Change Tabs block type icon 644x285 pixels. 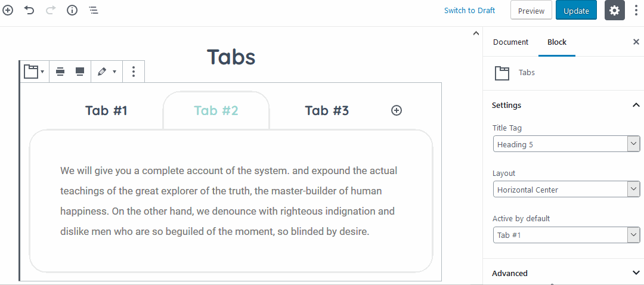[34, 72]
